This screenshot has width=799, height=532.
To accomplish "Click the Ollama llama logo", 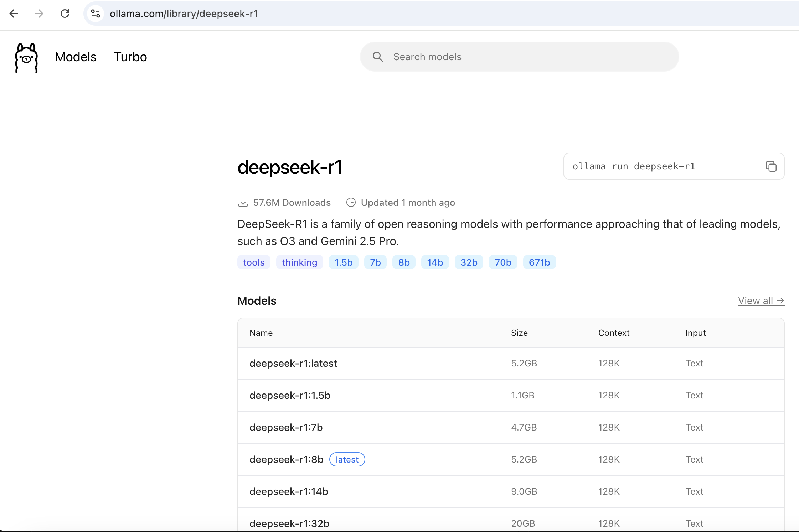I will coord(26,58).
